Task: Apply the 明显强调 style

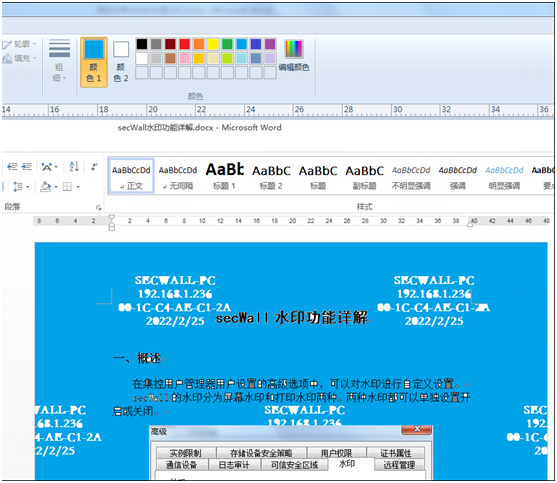Action: pyautogui.click(x=504, y=177)
